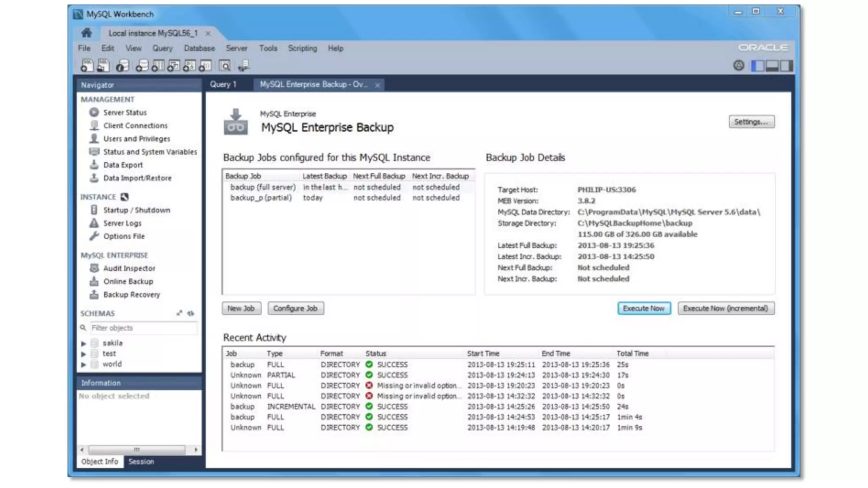The width and height of the screenshot is (868, 488).
Task: Expand the sakila schema
Action: (84, 344)
